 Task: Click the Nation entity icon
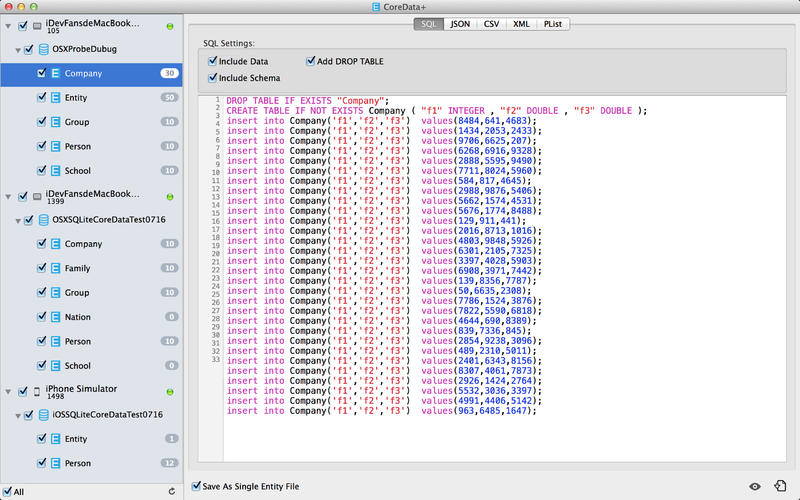click(56, 317)
